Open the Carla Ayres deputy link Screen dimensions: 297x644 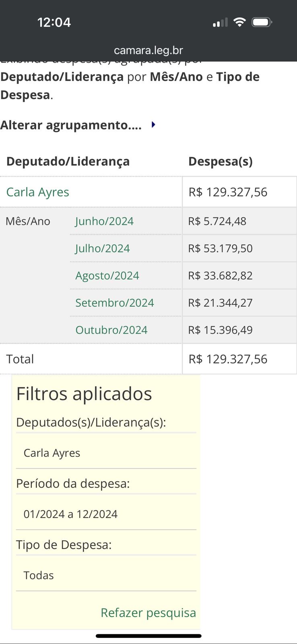tap(38, 192)
